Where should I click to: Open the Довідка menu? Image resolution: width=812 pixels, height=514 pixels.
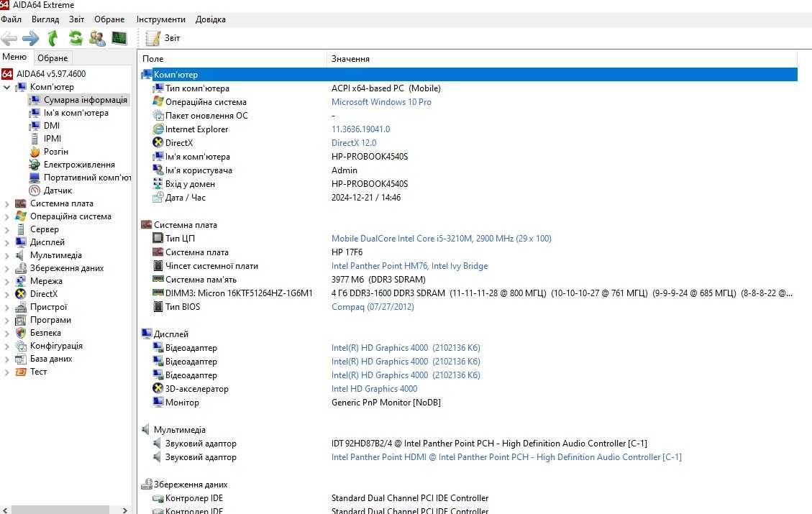pos(210,19)
